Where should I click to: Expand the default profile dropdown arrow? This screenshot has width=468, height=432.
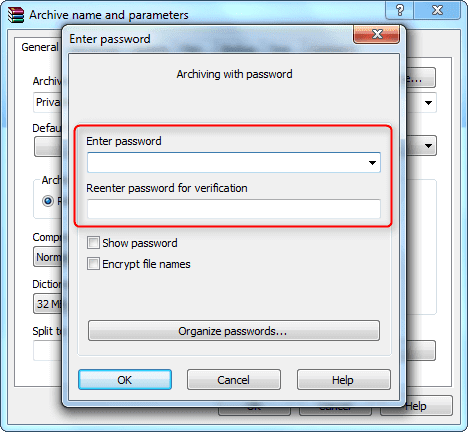point(428,146)
